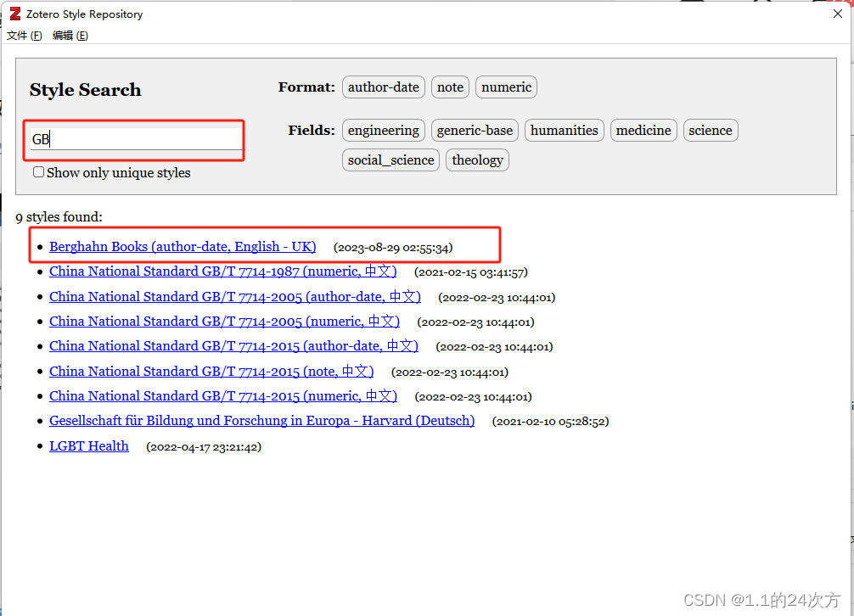The width and height of the screenshot is (854, 616).
Task: Open GB/T 7714-2005 author-date style link
Action: 235,297
